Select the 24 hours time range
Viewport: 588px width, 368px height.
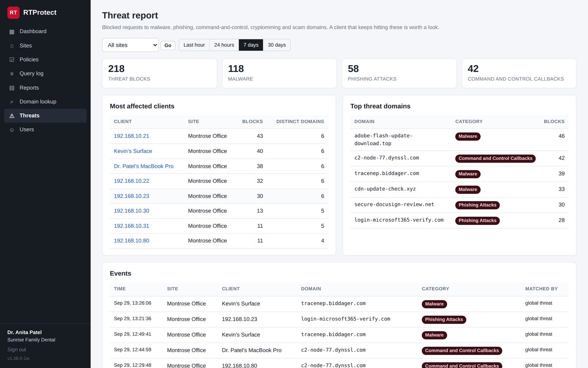(224, 45)
